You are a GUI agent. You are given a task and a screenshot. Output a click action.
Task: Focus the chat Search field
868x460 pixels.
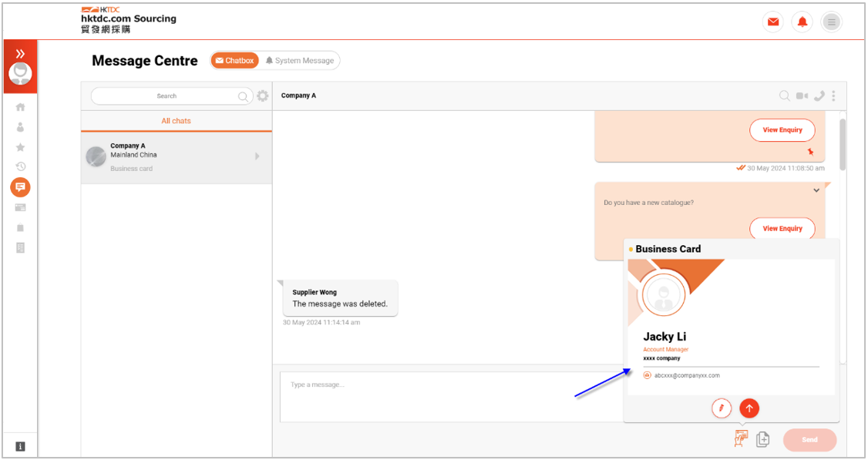(x=172, y=96)
